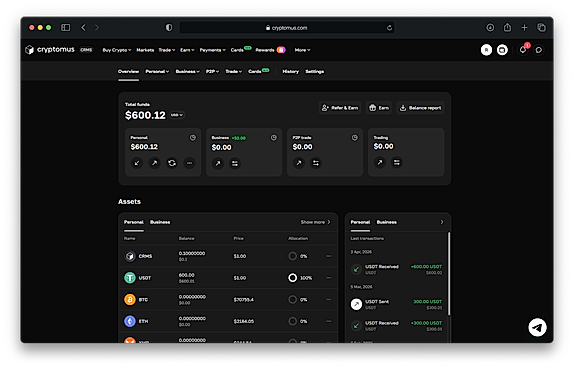Open the options menu for the BTC row

click(x=329, y=300)
